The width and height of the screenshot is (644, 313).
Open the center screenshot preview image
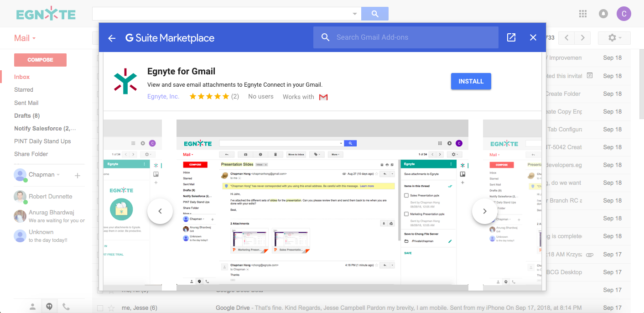(x=322, y=205)
